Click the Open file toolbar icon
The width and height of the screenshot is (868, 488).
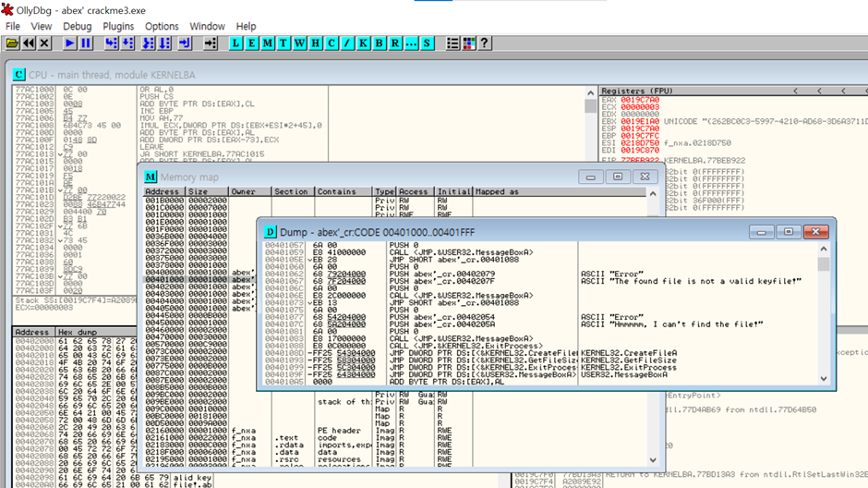[12, 43]
